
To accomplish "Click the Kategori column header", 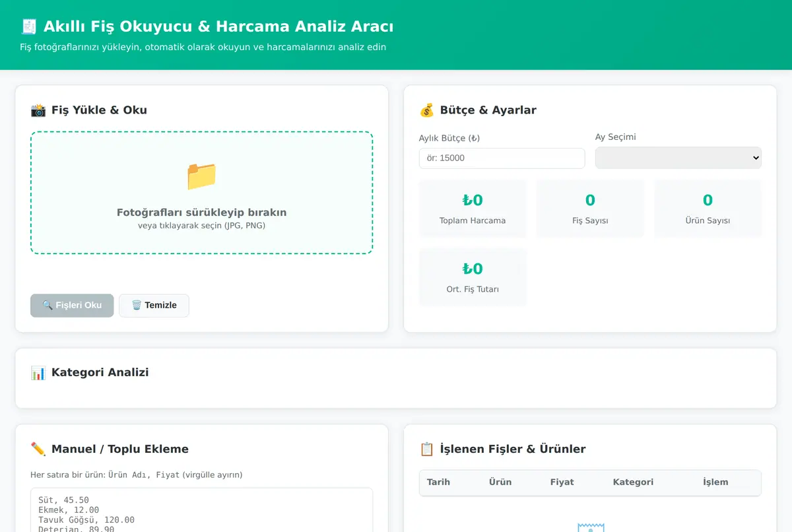I will click(x=633, y=482).
